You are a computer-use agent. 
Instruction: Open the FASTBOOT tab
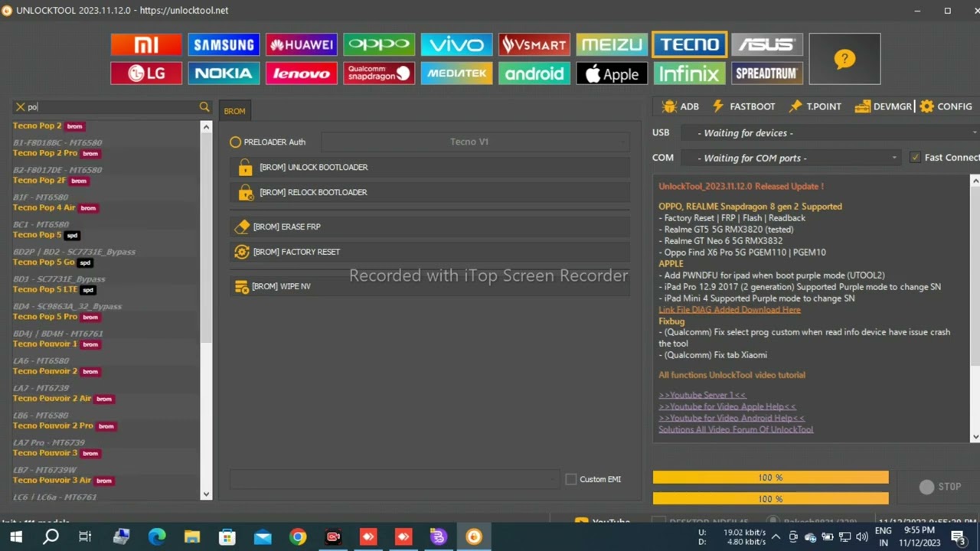[743, 106]
